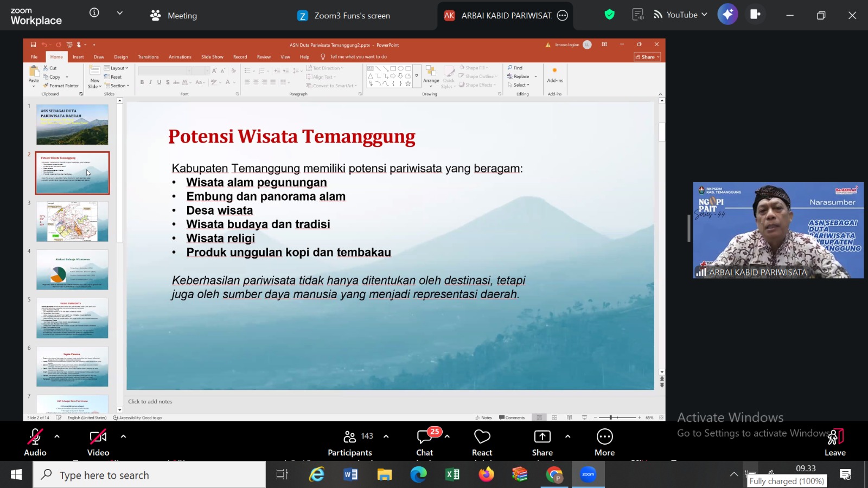Turn on camera with Video button
868x488 pixels.
click(98, 442)
